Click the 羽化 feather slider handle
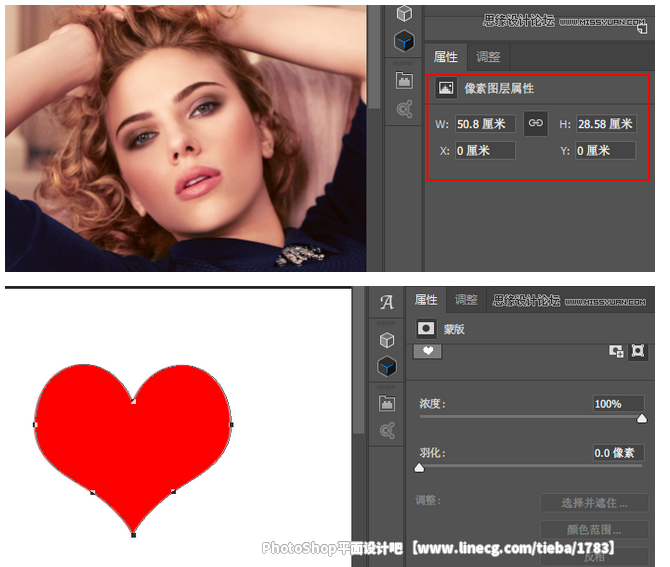Image resolution: width=670 pixels, height=567 pixels. (420, 467)
